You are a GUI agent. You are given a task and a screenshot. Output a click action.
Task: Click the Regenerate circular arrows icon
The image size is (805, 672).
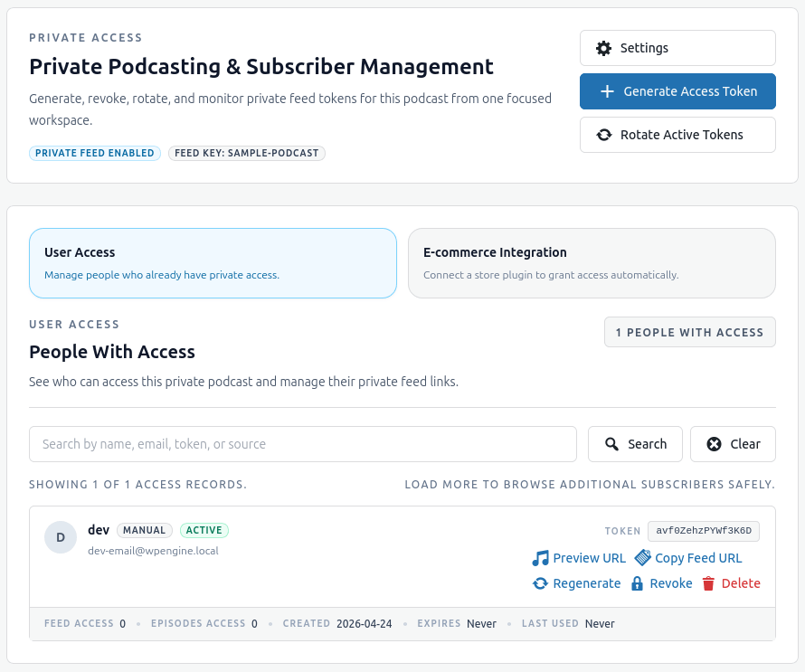540,583
